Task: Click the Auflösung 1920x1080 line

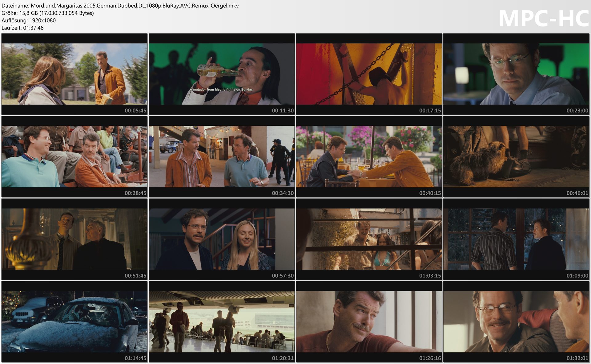Action: 29,20
